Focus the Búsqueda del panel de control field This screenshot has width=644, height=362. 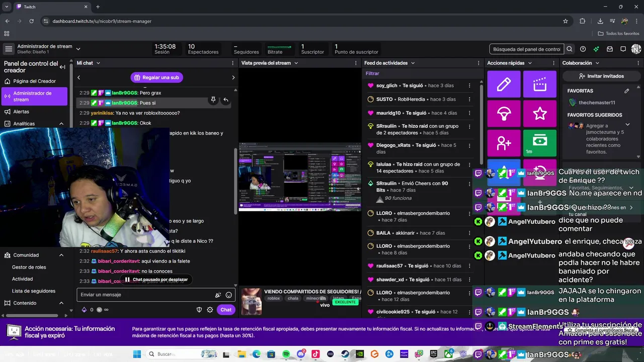[x=527, y=49]
